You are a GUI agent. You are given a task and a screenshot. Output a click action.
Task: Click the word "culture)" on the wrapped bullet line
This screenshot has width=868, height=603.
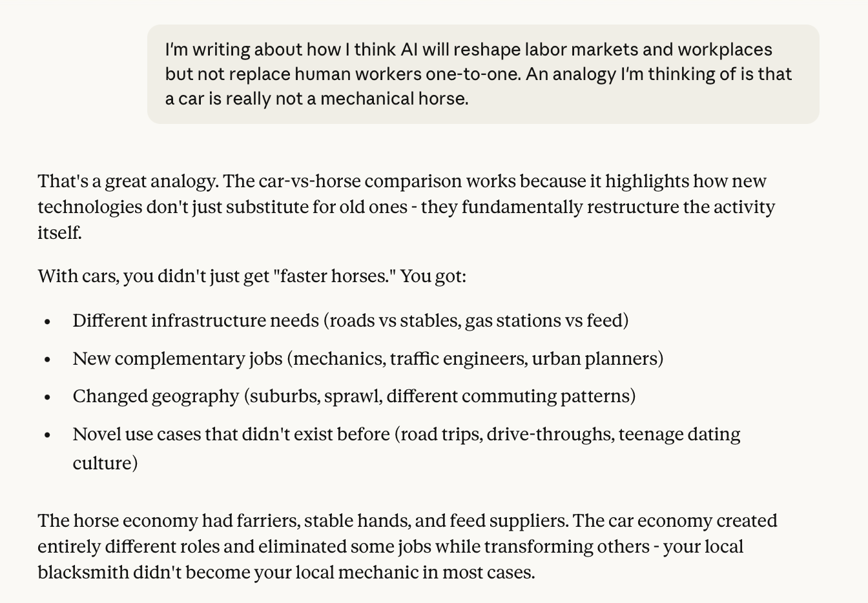coord(105,464)
